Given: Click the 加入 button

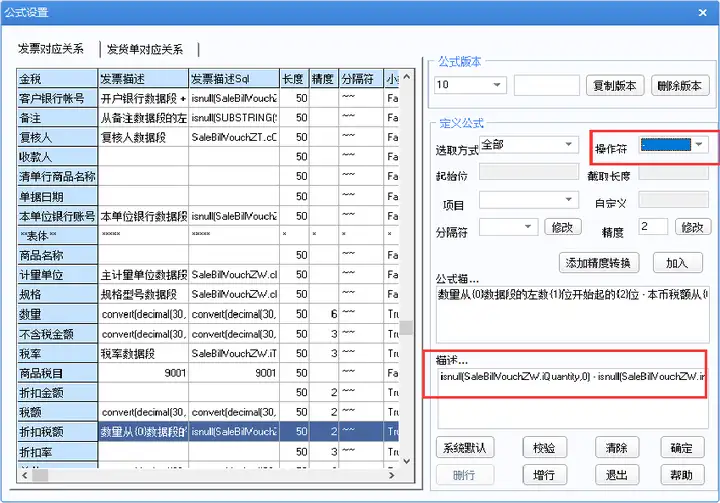Looking at the screenshot, I should (677, 263).
